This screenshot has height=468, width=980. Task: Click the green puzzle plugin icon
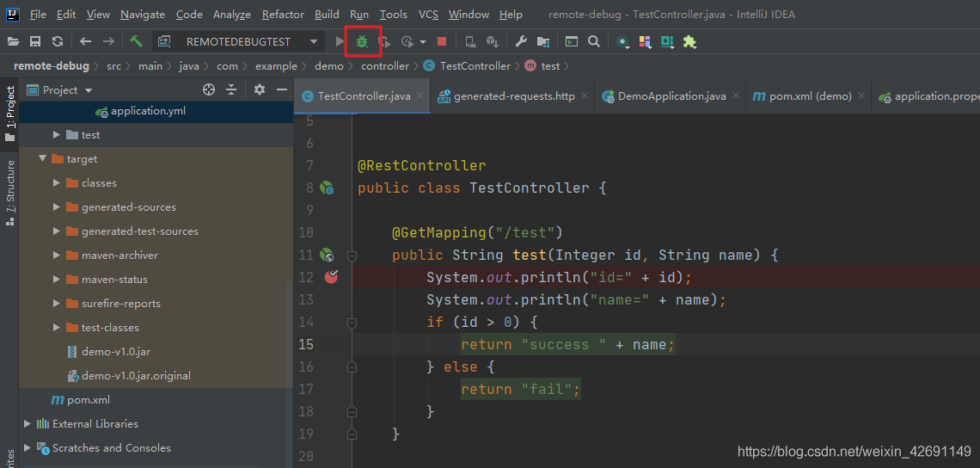pyautogui.click(x=689, y=42)
